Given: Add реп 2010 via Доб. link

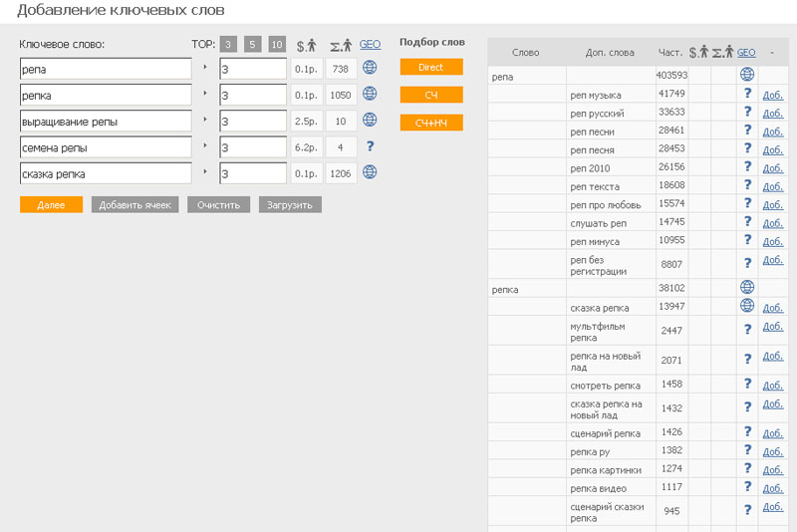Looking at the screenshot, I should (773, 167).
